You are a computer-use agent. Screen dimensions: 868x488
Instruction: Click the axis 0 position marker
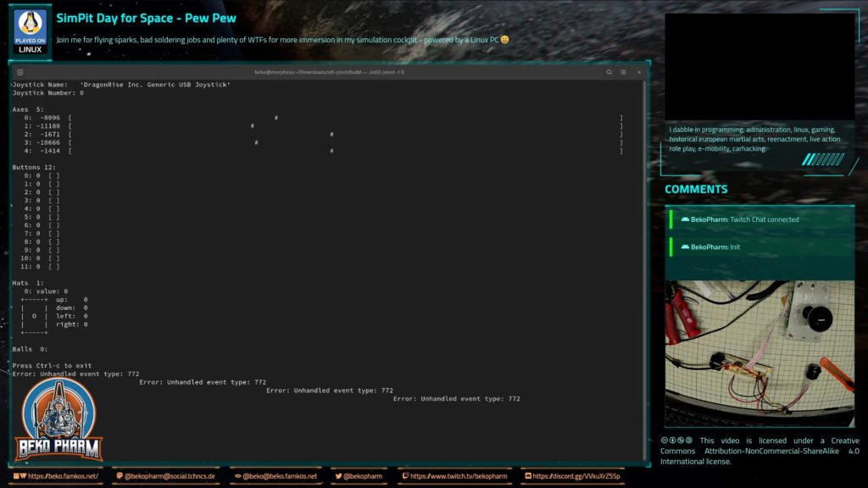pyautogui.click(x=276, y=118)
